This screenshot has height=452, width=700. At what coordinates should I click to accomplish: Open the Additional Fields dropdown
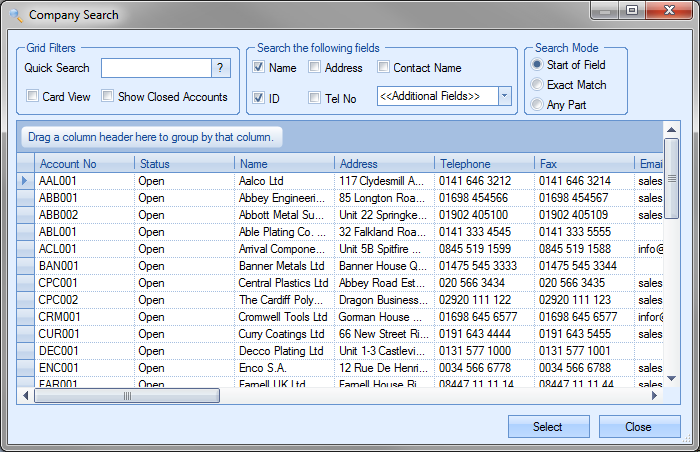504,96
